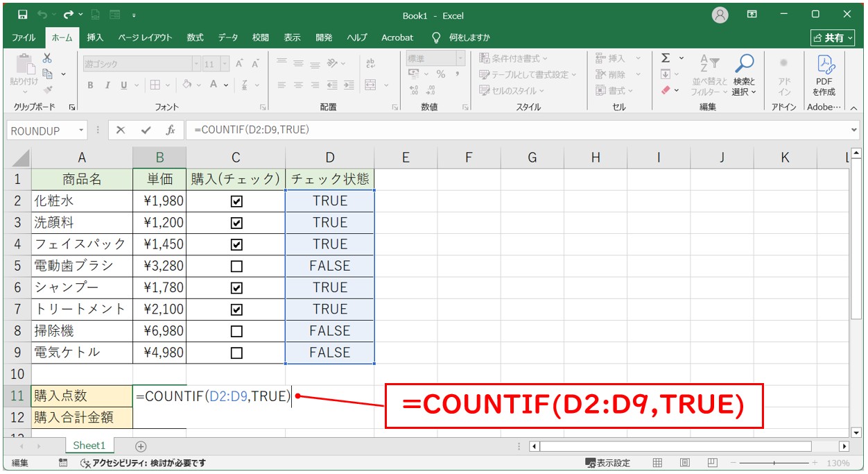The image size is (868, 474).
Task: Select the Sheet1 tab
Action: point(89,446)
